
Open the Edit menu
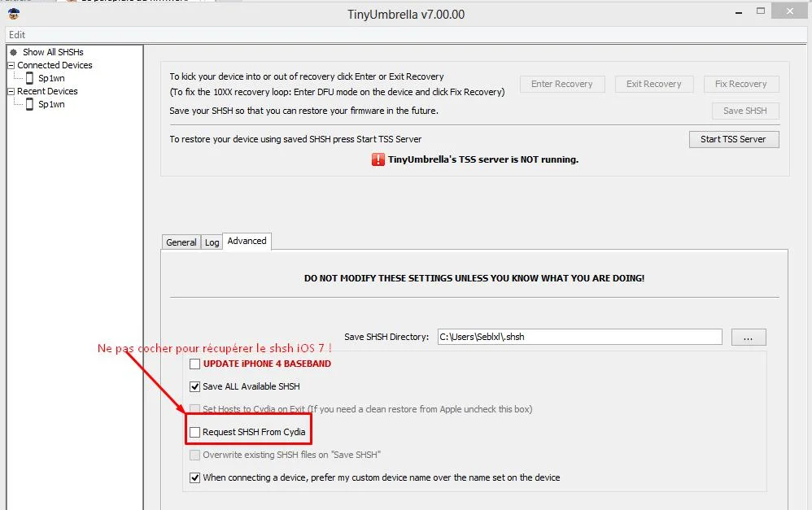(17, 35)
